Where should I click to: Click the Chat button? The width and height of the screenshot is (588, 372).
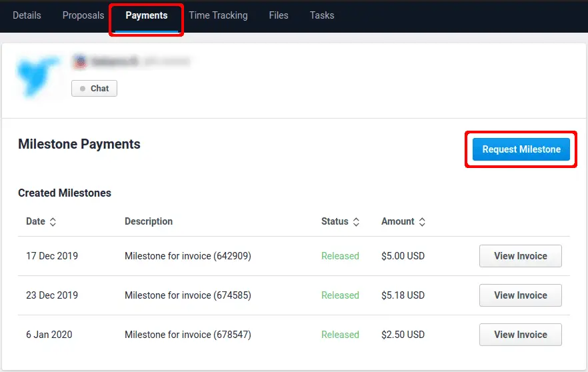pos(94,88)
